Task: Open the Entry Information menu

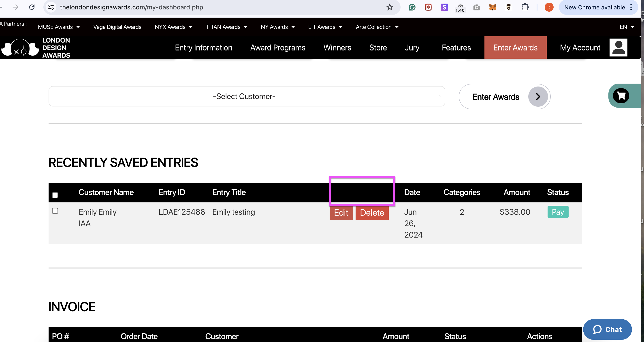Action: point(203,48)
